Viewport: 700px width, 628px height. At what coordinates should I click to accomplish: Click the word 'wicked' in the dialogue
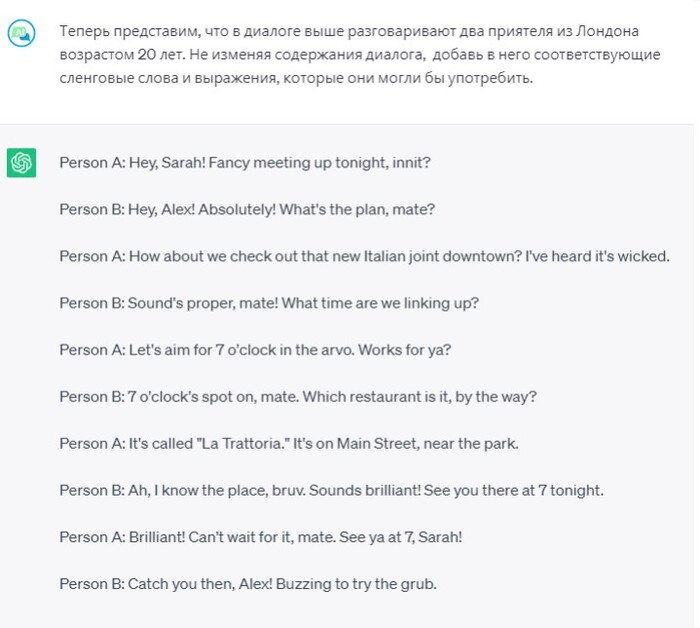644,256
